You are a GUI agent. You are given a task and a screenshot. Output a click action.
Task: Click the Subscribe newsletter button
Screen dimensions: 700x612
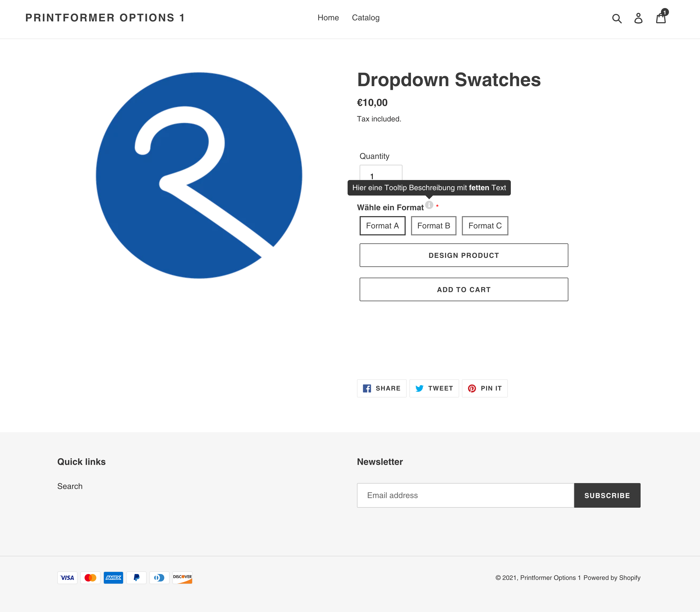pos(607,495)
